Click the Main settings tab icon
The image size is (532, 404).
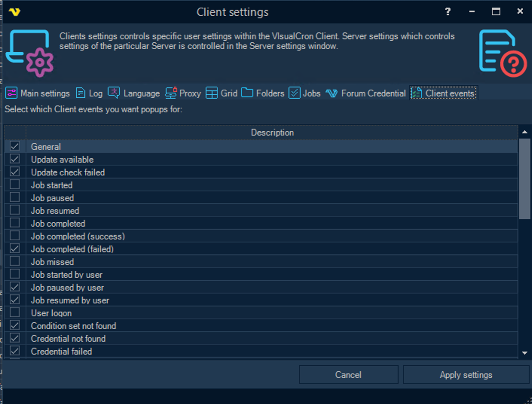tap(11, 93)
